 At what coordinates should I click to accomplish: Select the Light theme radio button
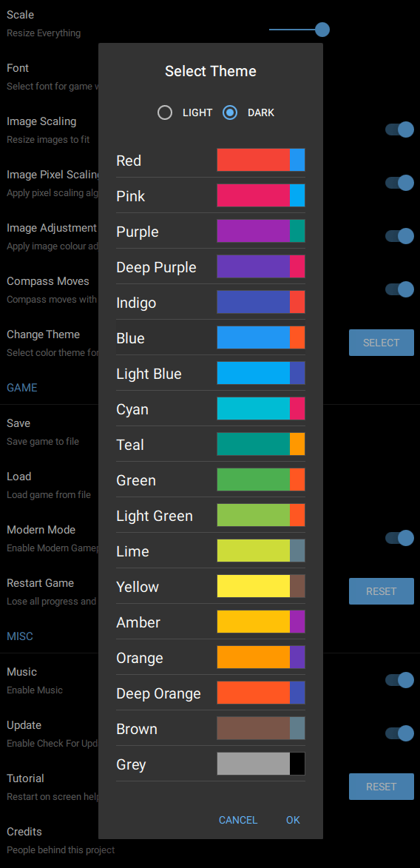tap(165, 113)
